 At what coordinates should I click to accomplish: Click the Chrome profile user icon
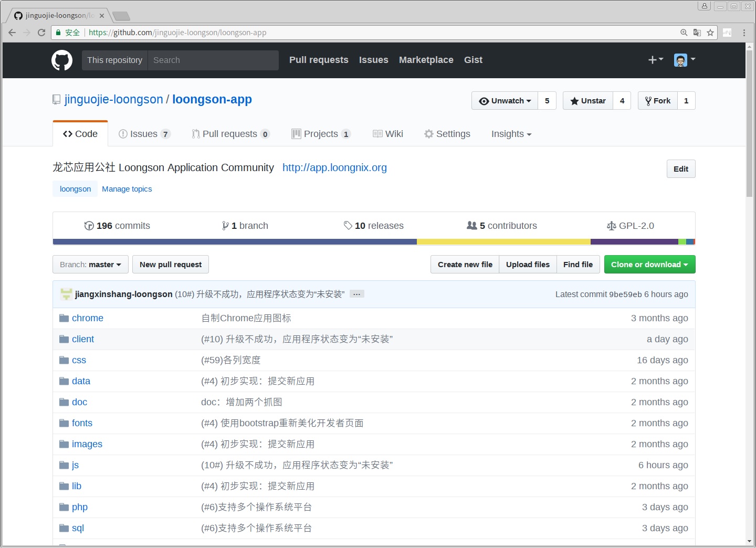tap(705, 6)
